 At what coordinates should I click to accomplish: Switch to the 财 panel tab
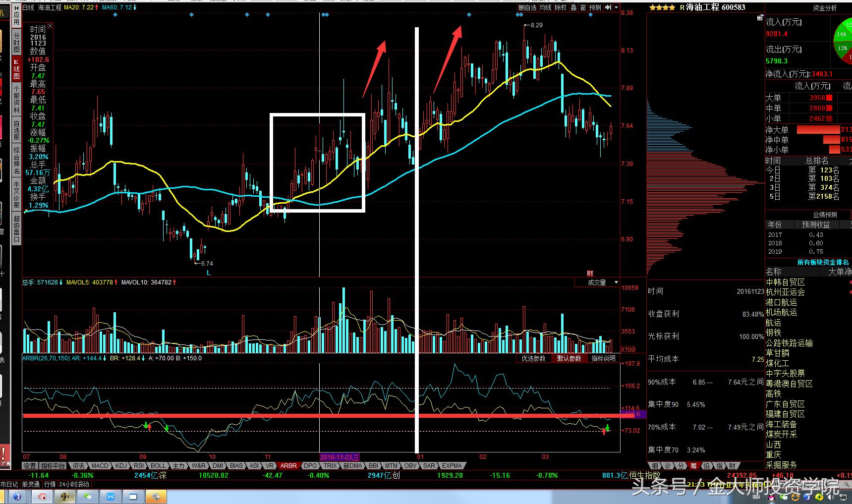tap(733, 466)
